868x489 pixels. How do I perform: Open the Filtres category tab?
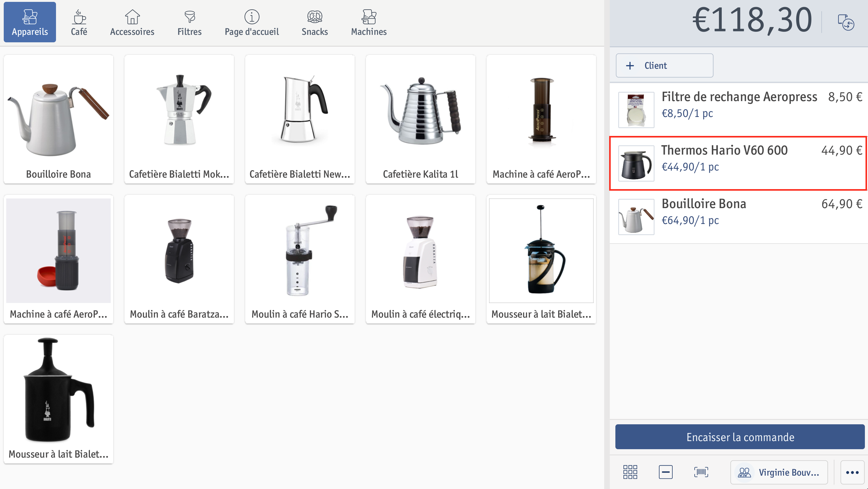coord(189,22)
